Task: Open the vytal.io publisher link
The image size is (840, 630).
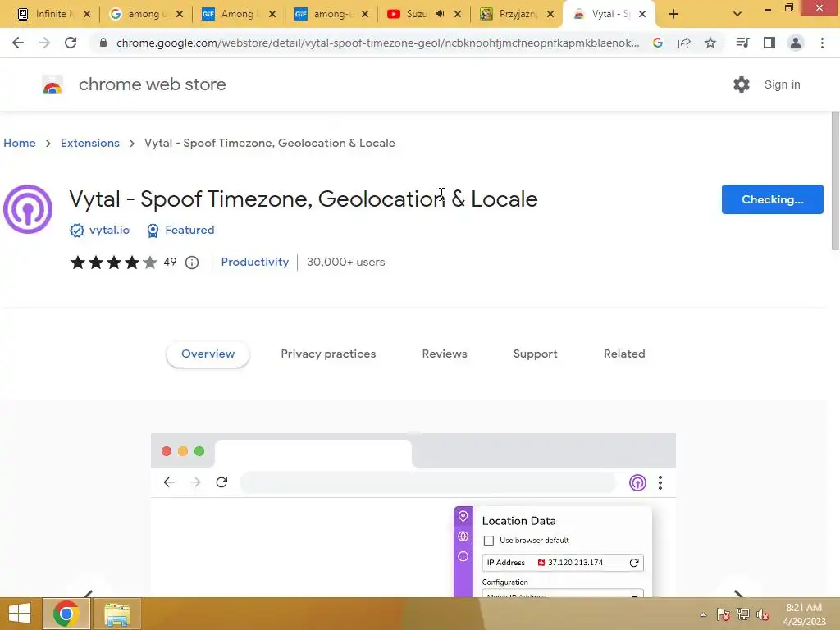Action: click(x=109, y=231)
